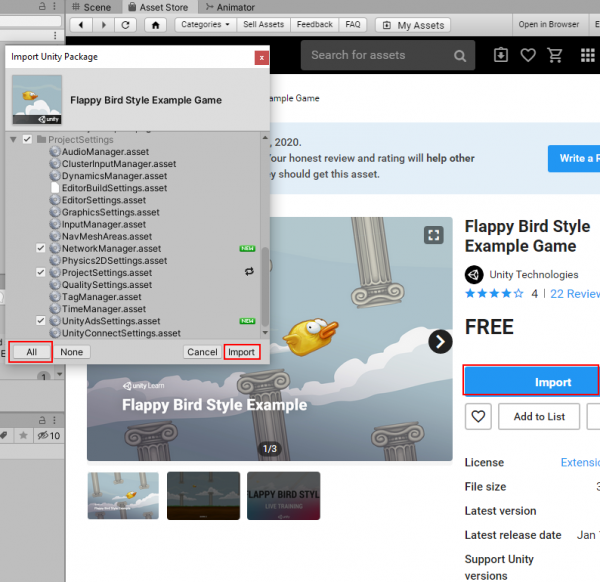Viewport: 600px width, 582px height.
Task: Go back in Asset Store browser
Action: point(81,25)
